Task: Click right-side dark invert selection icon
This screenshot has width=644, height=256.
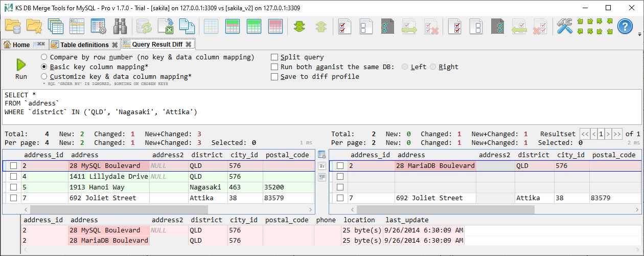Action: tap(498, 26)
